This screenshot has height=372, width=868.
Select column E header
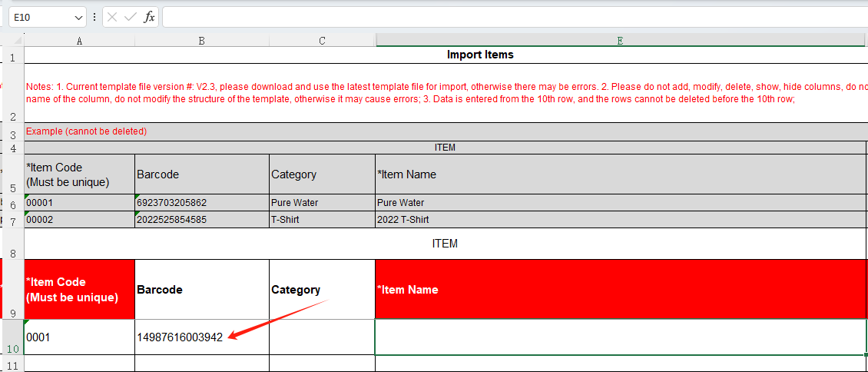pos(621,41)
